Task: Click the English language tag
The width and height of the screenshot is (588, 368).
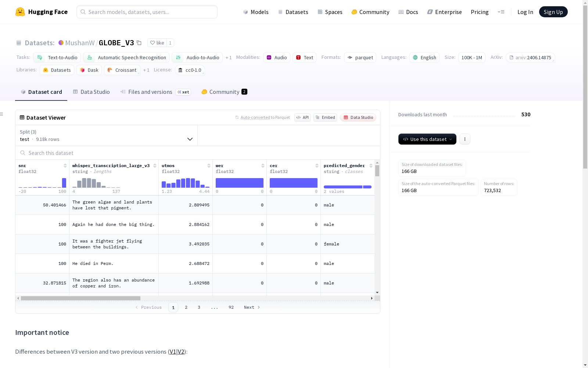Action: [x=424, y=57]
